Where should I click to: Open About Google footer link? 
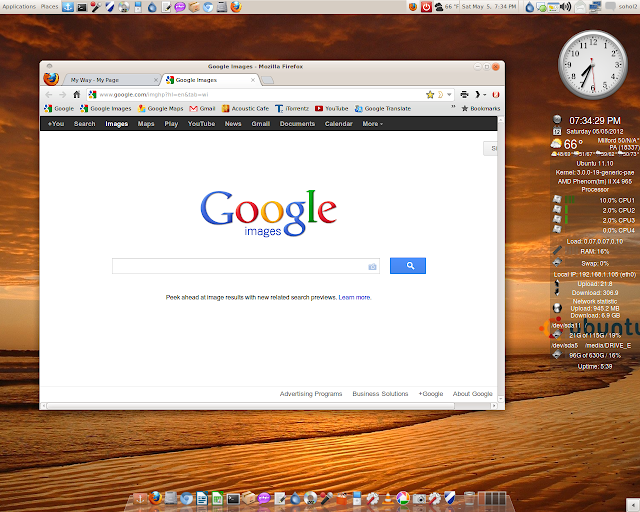pos(473,394)
